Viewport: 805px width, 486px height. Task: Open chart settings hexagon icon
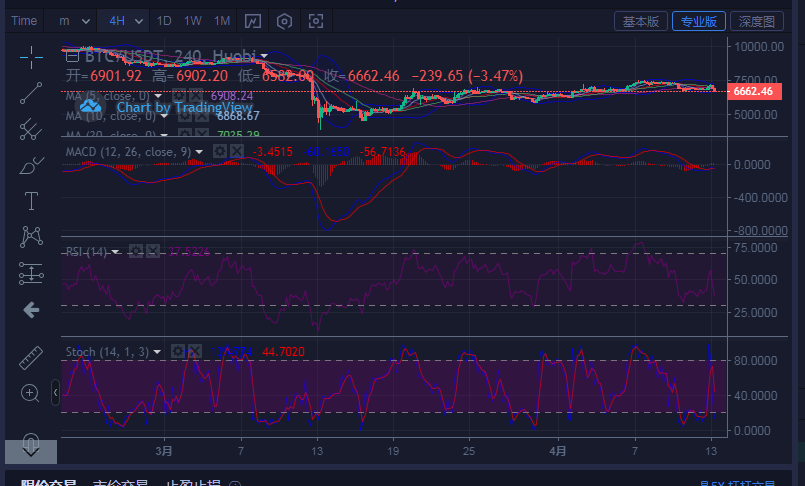click(284, 21)
